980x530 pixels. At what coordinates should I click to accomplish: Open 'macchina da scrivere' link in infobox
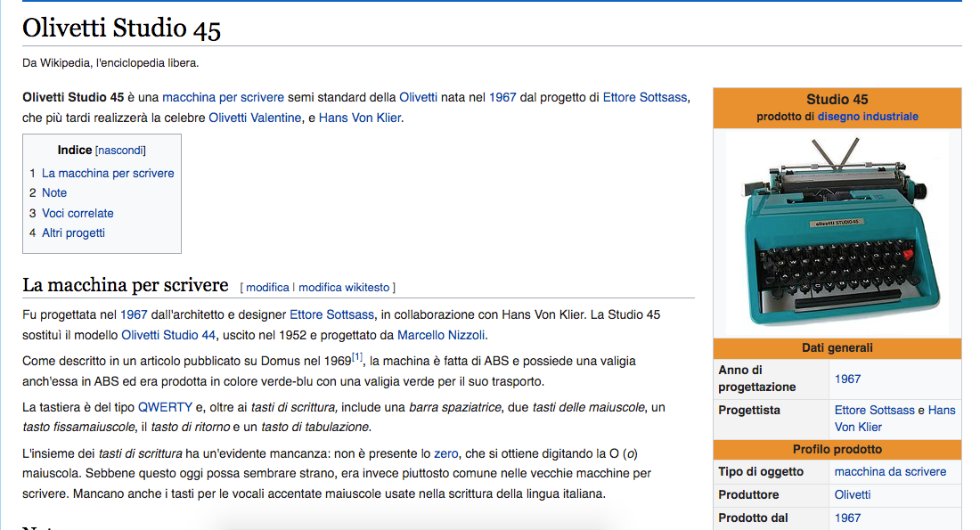click(x=890, y=472)
